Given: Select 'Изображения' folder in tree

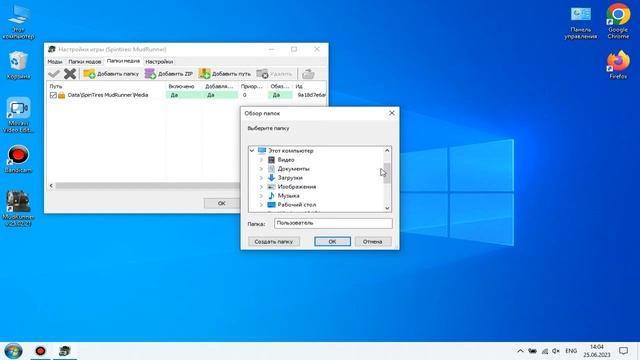Looking at the screenshot, I should [x=297, y=187].
